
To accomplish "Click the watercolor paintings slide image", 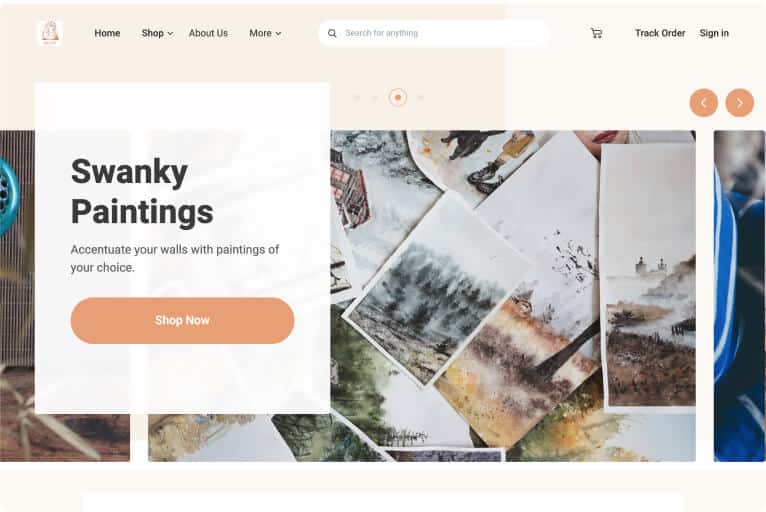I will click(x=513, y=296).
